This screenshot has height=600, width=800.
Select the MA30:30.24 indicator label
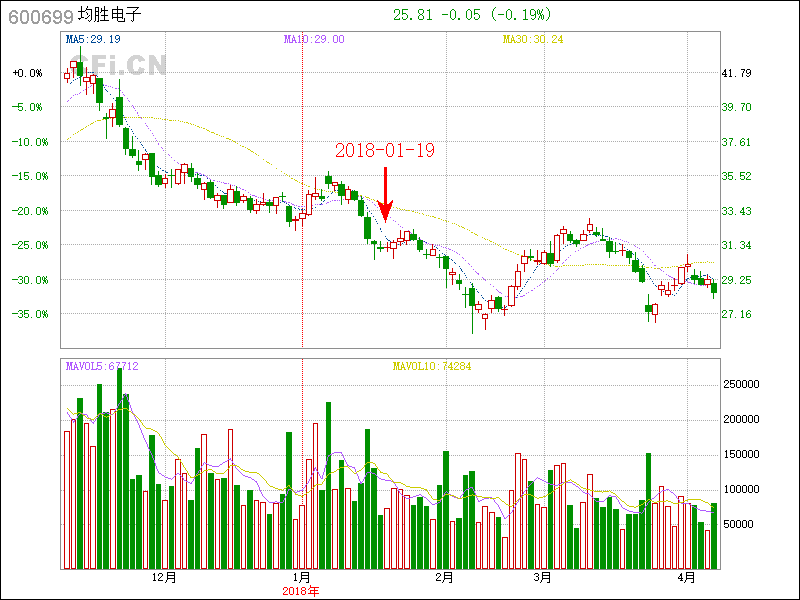pos(533,39)
